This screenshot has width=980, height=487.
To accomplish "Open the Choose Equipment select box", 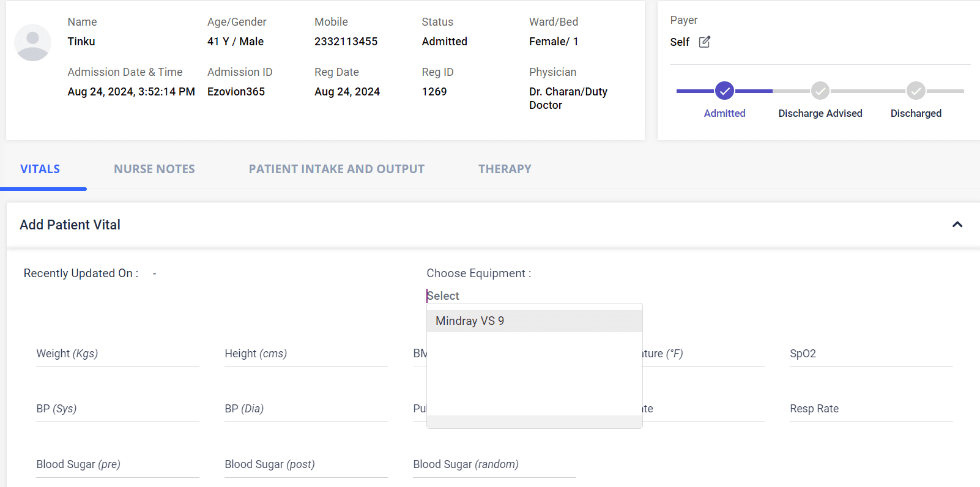I will click(533, 296).
